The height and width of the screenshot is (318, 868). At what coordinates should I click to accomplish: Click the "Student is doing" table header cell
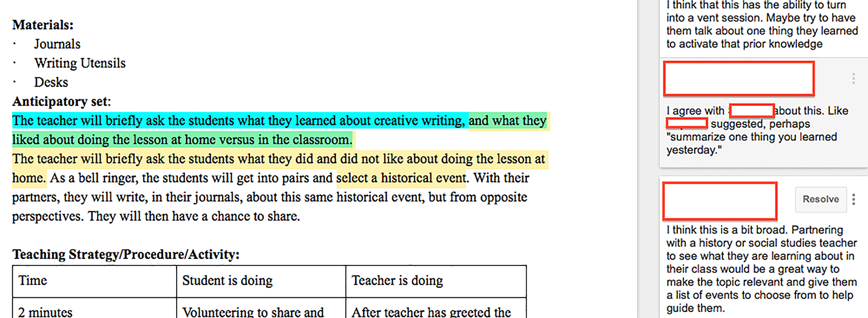click(x=227, y=280)
